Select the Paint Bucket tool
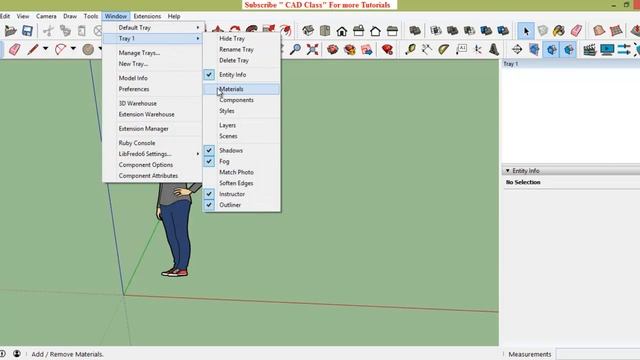640x360 pixels. (559, 31)
